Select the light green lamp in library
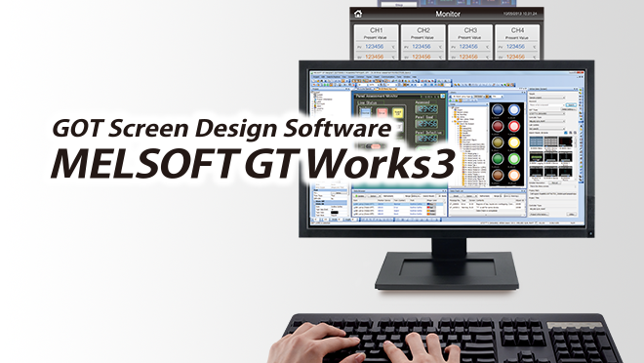Screen dimensions: 644x363 [x=514, y=159]
